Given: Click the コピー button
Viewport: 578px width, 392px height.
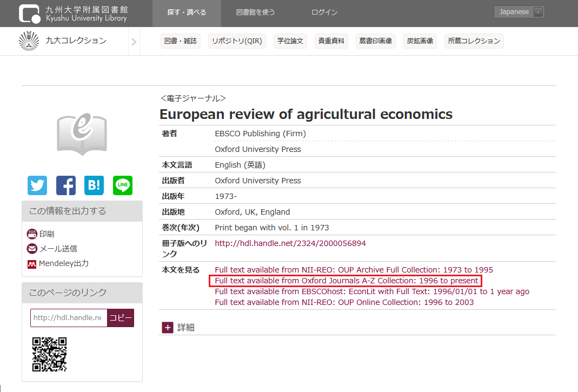Looking at the screenshot, I should click(x=121, y=318).
